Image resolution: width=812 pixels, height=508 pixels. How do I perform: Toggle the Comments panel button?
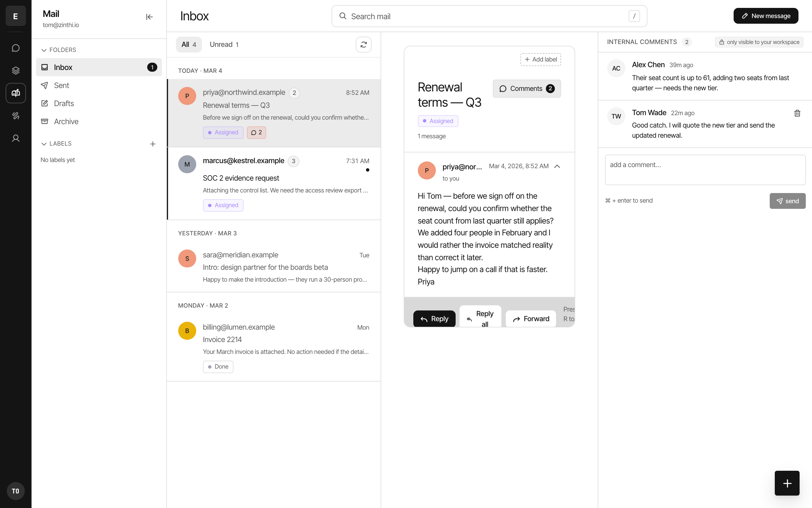(x=526, y=89)
